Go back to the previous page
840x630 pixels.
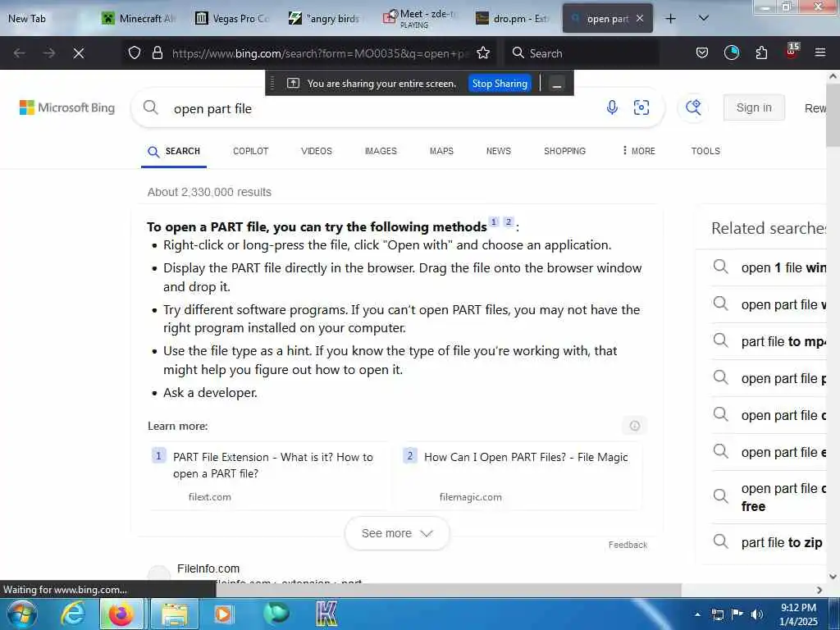pyautogui.click(x=20, y=53)
